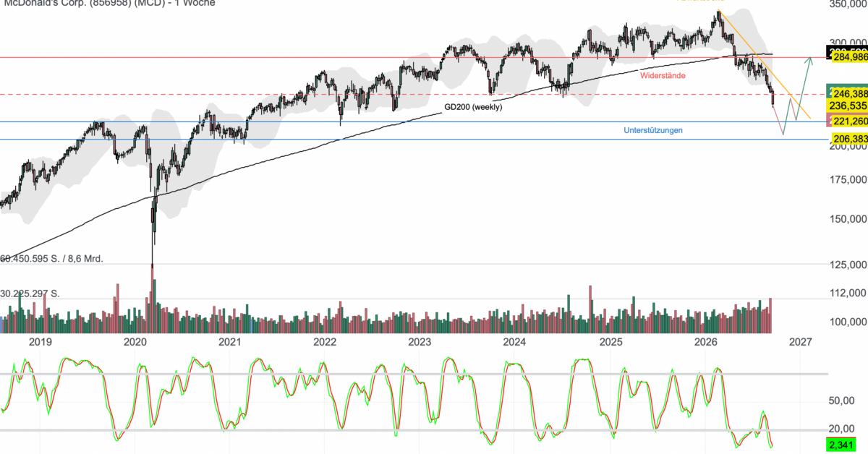Click the 2020 year label on time axis

(135, 341)
